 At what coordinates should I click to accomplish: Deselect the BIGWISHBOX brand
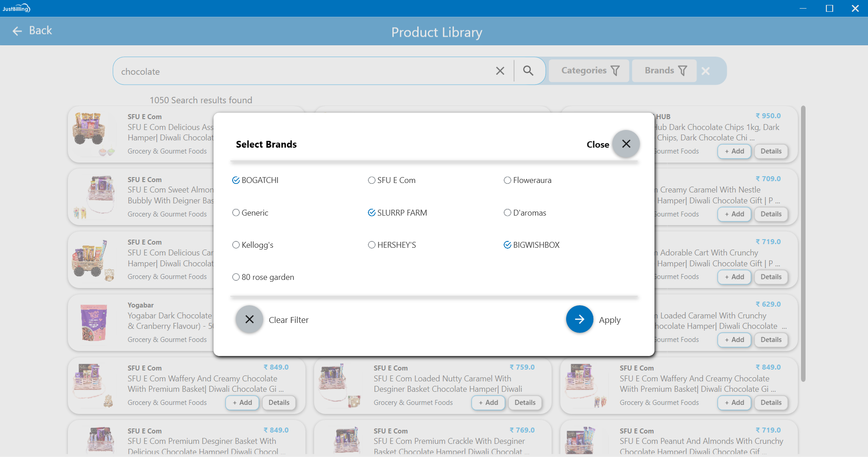click(507, 245)
